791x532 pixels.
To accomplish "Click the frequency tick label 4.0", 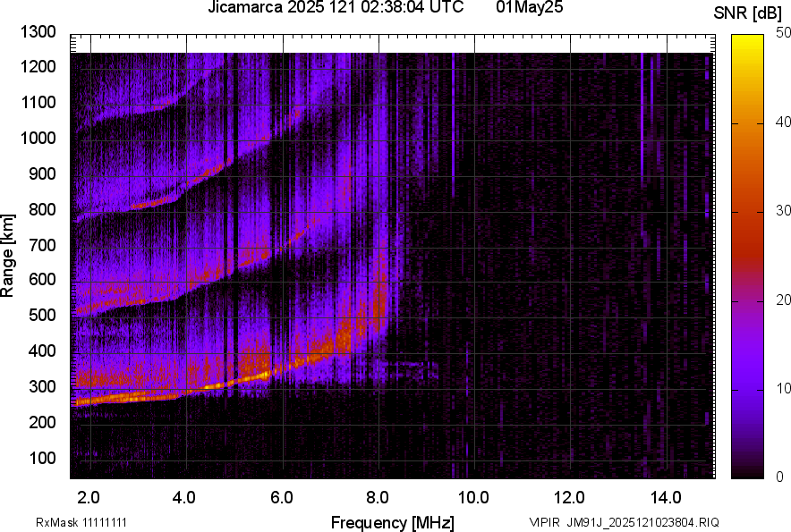I will 184,498.
